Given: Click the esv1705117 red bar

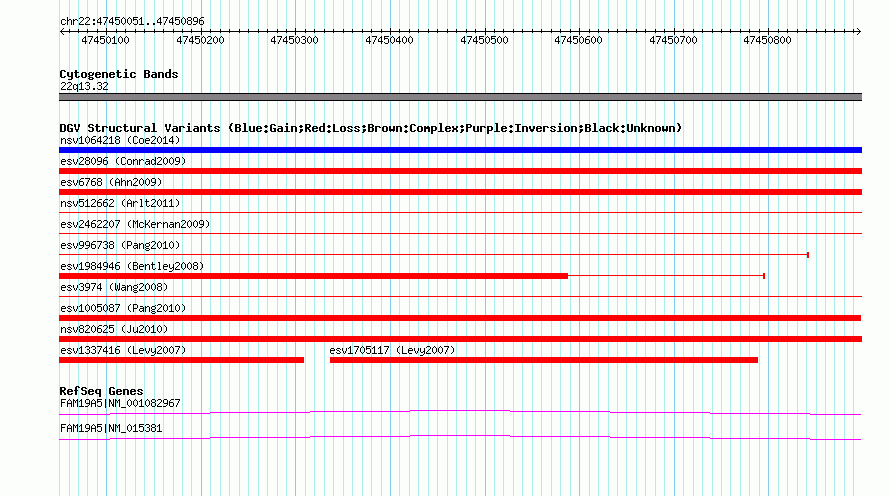Looking at the screenshot, I should (x=544, y=360).
